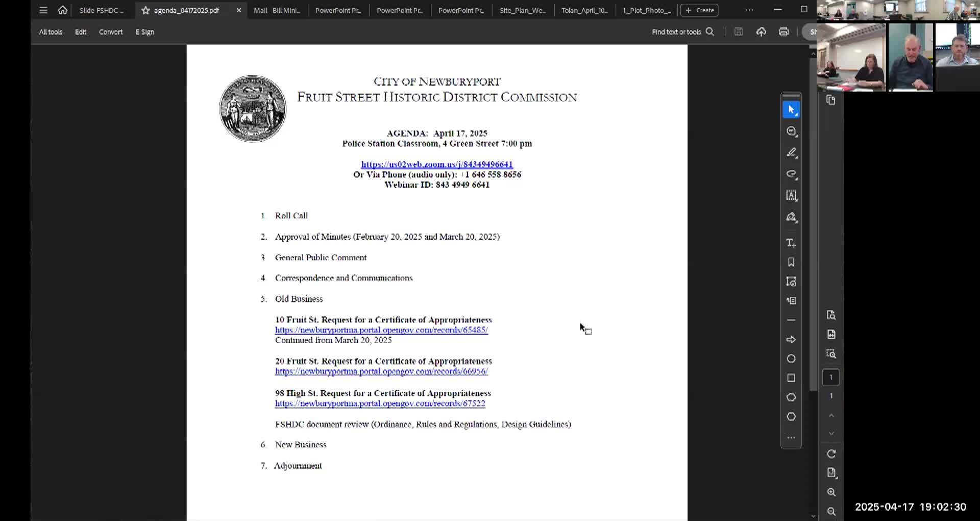980x521 pixels.
Task: Click the page export document icon
Action: (x=831, y=335)
